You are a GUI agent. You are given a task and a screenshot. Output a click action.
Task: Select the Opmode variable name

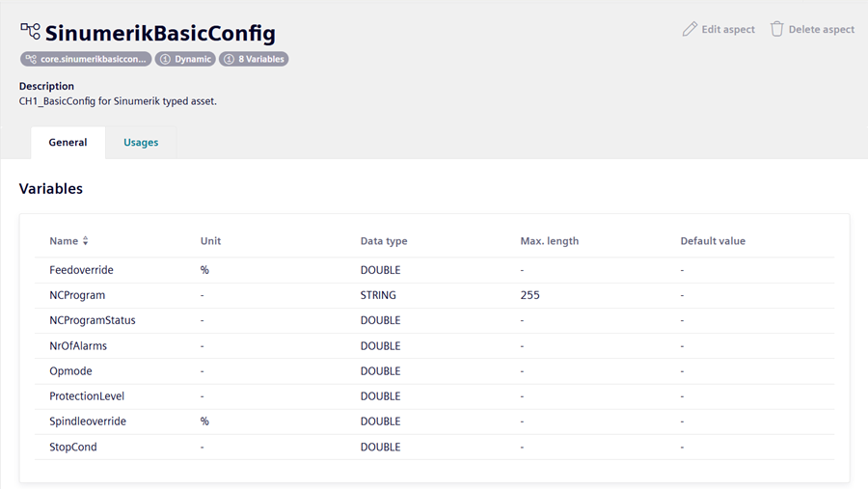(x=70, y=371)
